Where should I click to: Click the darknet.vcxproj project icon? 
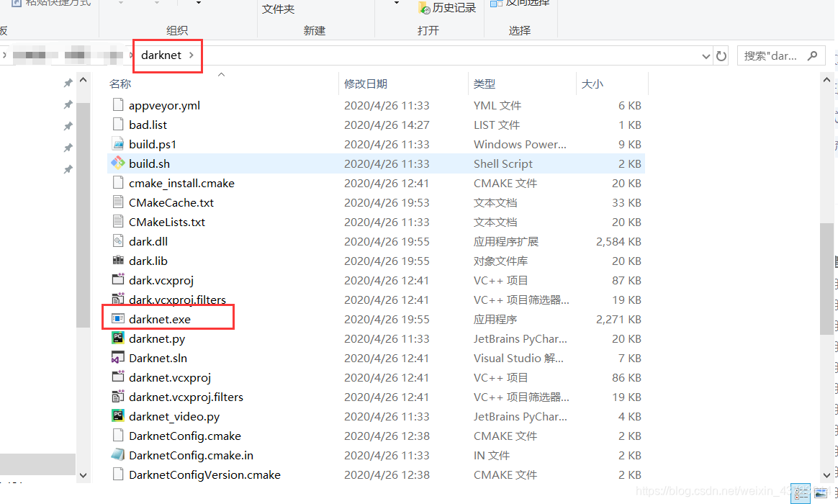coord(118,377)
